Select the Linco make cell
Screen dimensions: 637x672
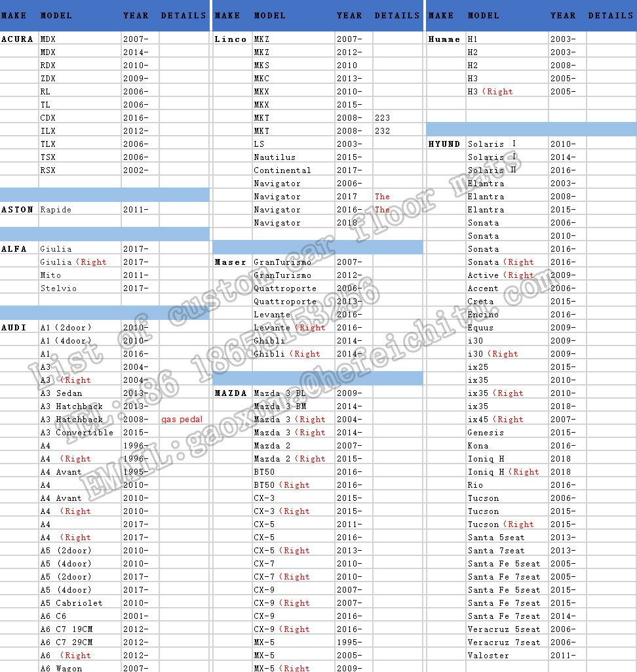click(232, 39)
